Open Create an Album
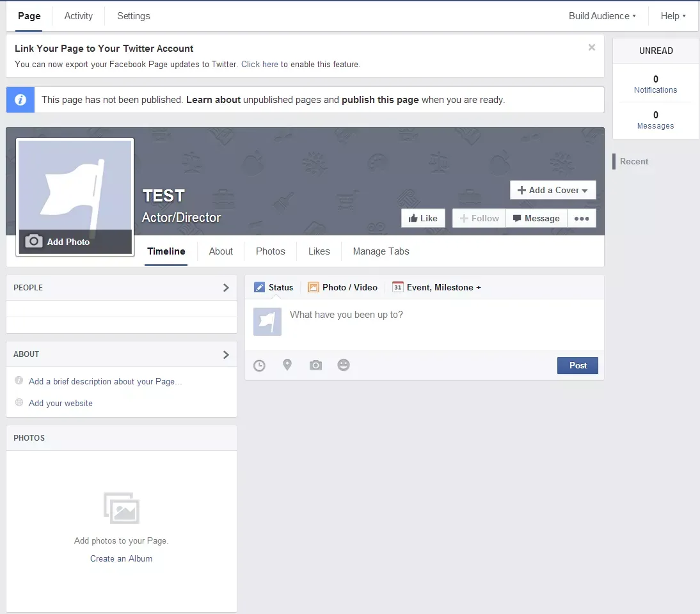 [x=121, y=558]
